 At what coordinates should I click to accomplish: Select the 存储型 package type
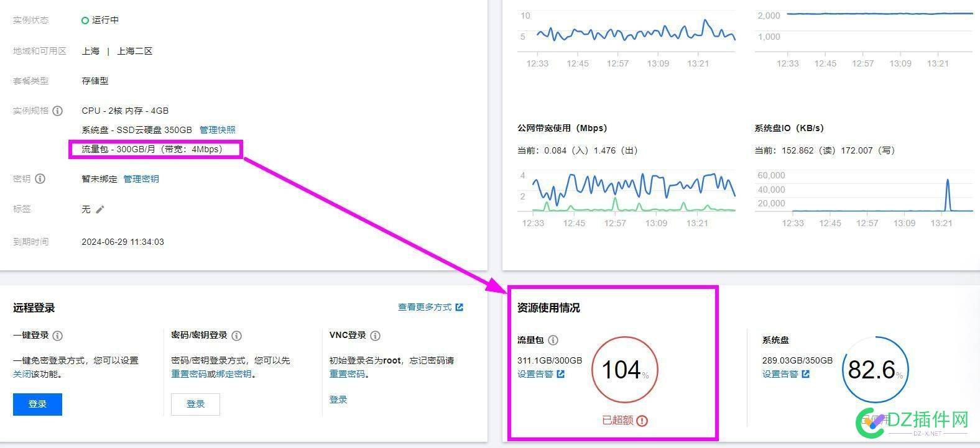coord(95,81)
